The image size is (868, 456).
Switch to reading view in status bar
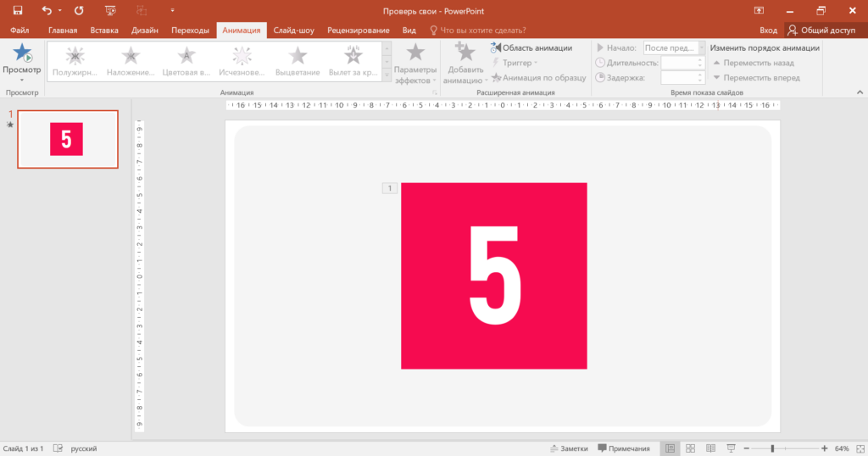point(710,448)
